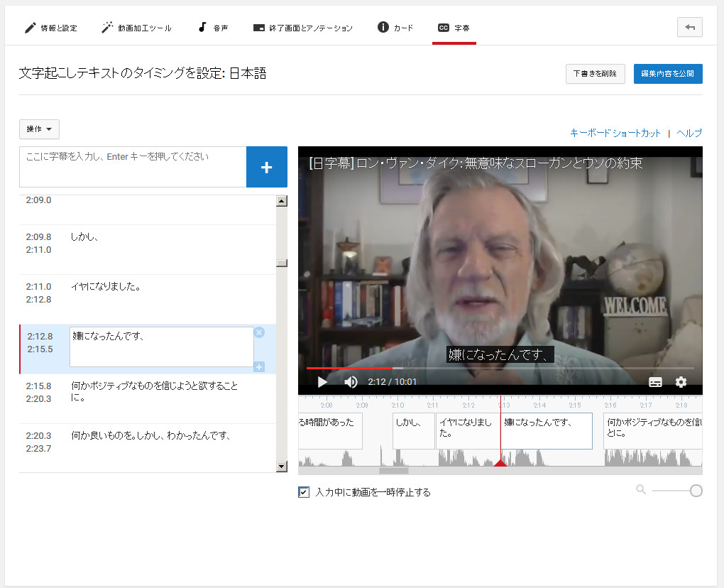Toggle the video player captions icon
Screen dimensions: 724x588
pos(655,382)
